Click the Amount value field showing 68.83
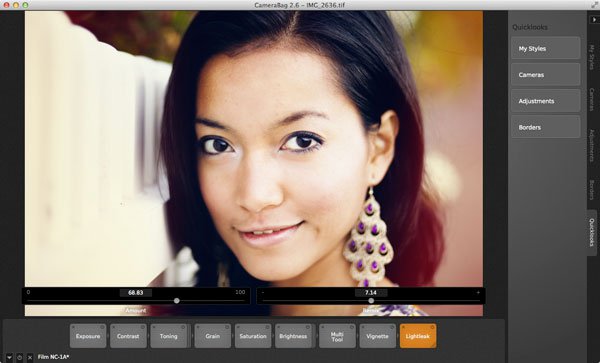 (x=135, y=293)
